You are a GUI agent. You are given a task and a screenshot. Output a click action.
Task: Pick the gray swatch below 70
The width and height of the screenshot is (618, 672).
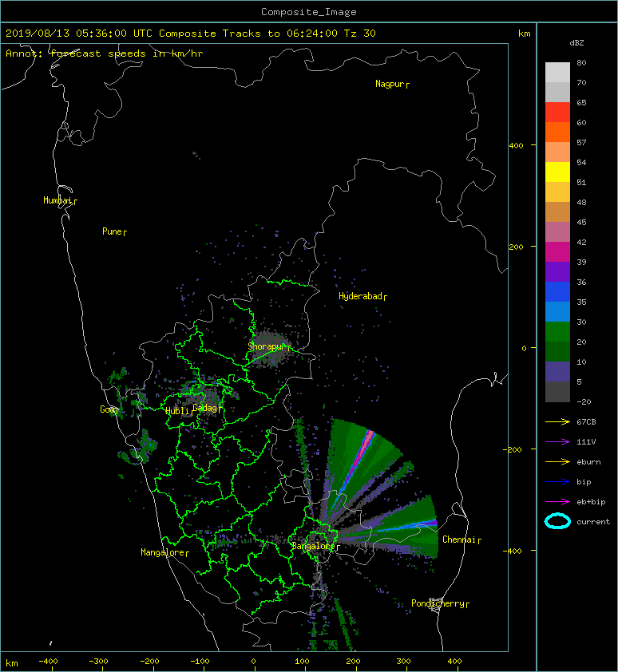coord(557,92)
